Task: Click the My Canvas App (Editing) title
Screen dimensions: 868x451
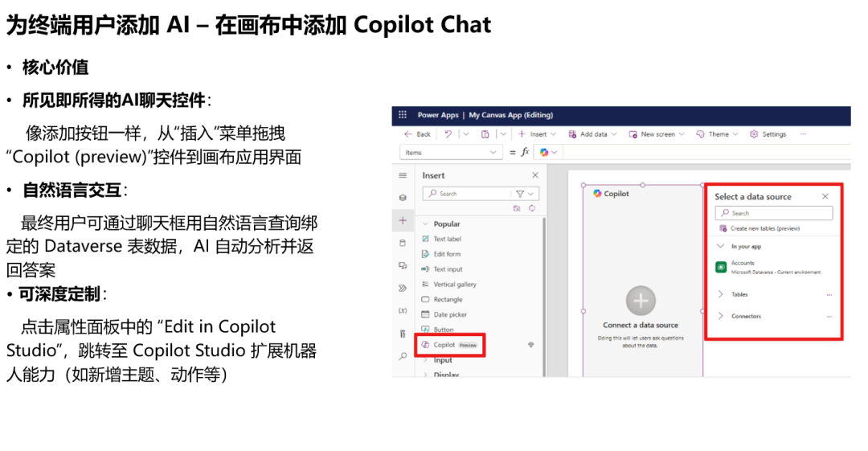Action: tap(511, 115)
